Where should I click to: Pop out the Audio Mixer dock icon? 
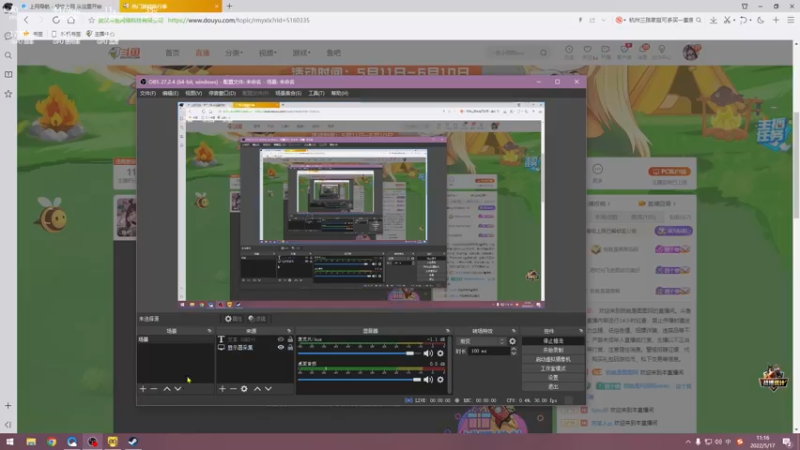pos(448,331)
